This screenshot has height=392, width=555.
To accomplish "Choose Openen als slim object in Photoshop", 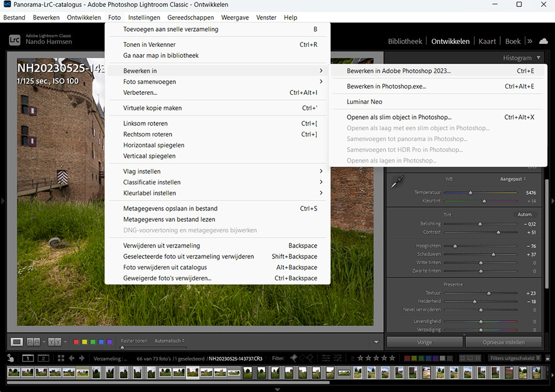I will click(438, 117).
